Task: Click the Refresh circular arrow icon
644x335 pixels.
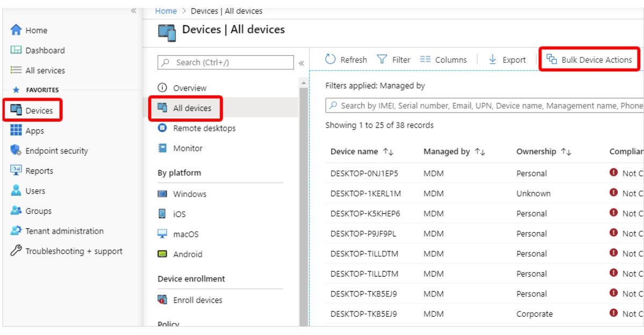Action: coord(331,59)
